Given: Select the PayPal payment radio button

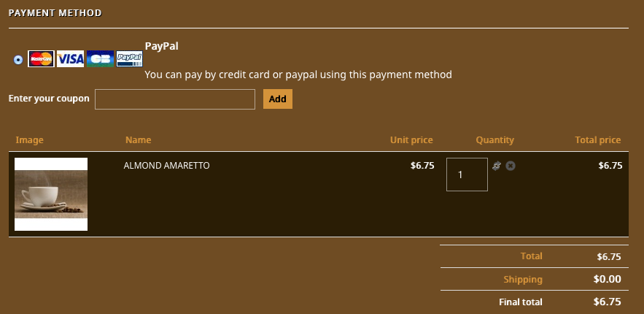Looking at the screenshot, I should [x=18, y=60].
